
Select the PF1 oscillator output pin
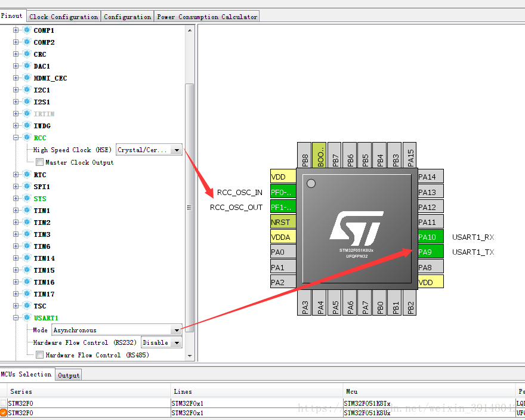(x=283, y=207)
